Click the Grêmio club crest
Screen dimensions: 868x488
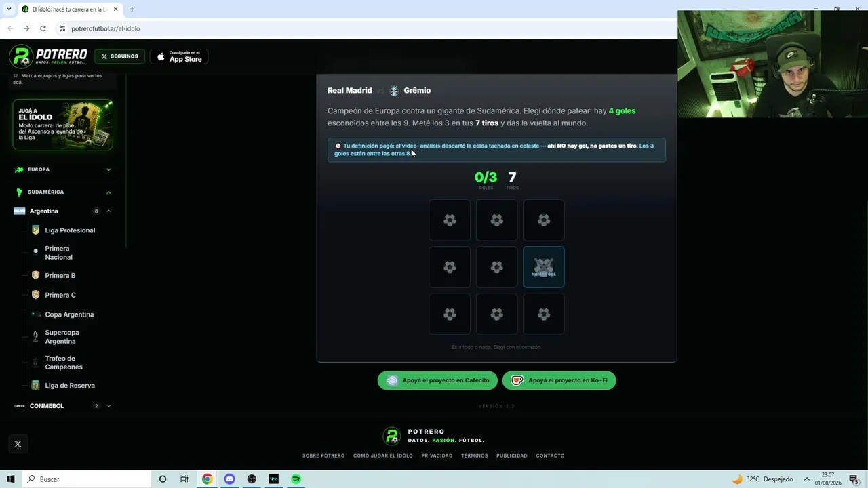click(394, 91)
